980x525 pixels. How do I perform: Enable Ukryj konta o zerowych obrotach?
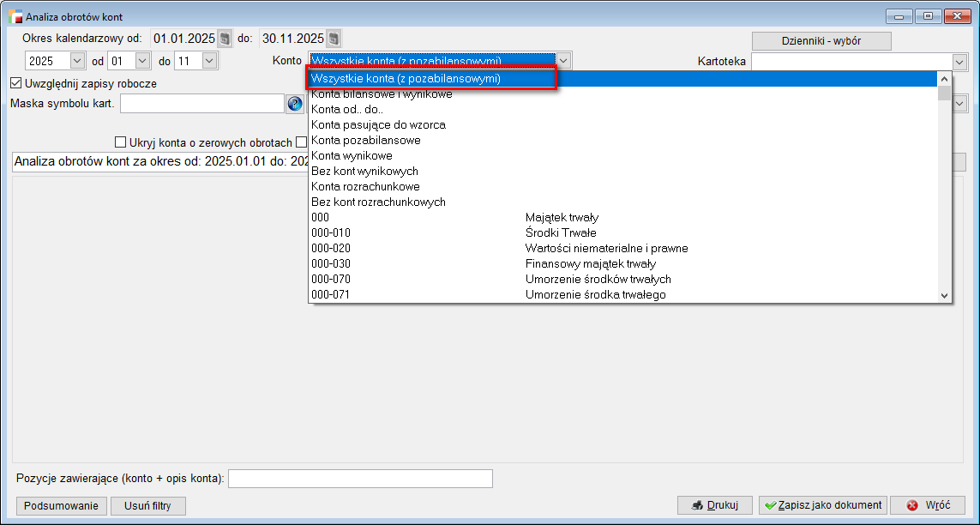tap(121, 142)
